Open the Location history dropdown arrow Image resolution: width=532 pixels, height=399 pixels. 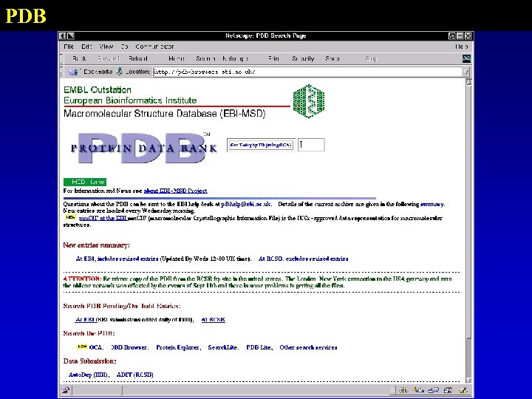(466, 72)
